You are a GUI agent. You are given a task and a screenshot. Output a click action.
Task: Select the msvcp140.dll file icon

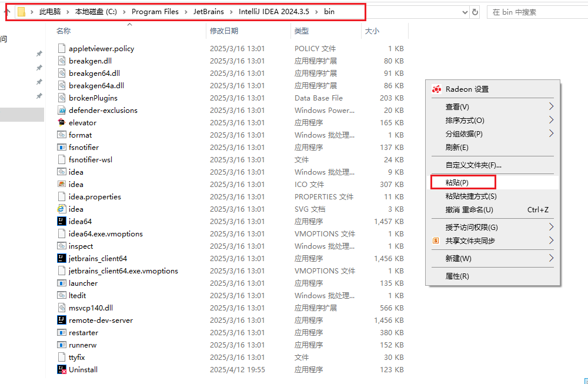coord(62,308)
